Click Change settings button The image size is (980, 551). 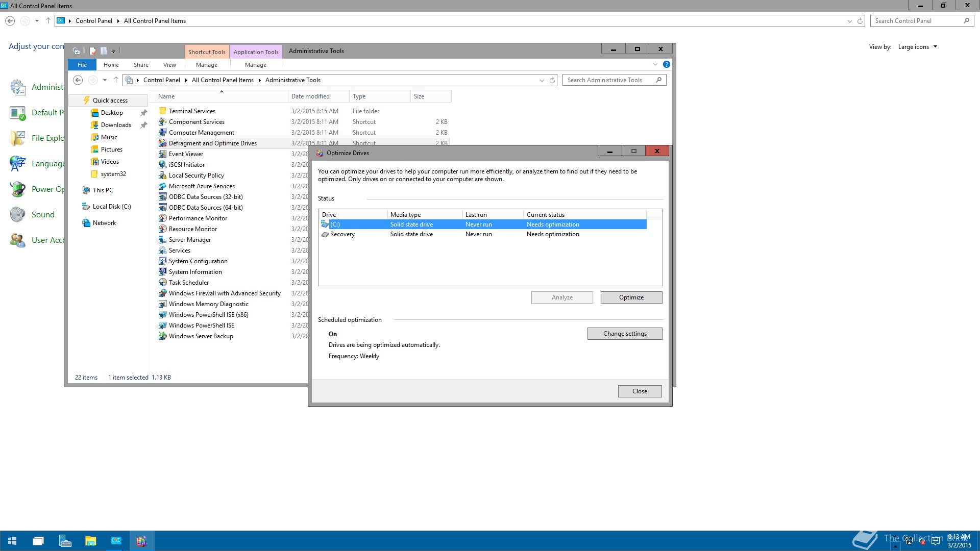coord(625,334)
